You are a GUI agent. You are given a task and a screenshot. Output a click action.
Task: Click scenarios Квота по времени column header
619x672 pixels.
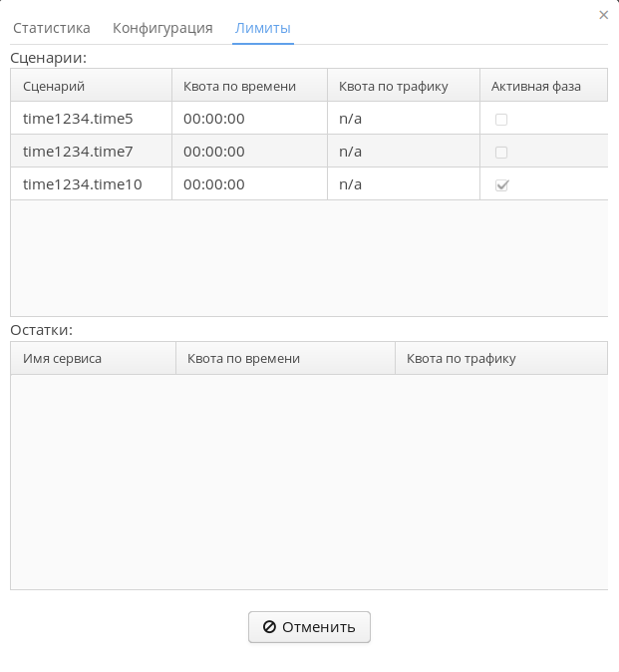[249, 86]
